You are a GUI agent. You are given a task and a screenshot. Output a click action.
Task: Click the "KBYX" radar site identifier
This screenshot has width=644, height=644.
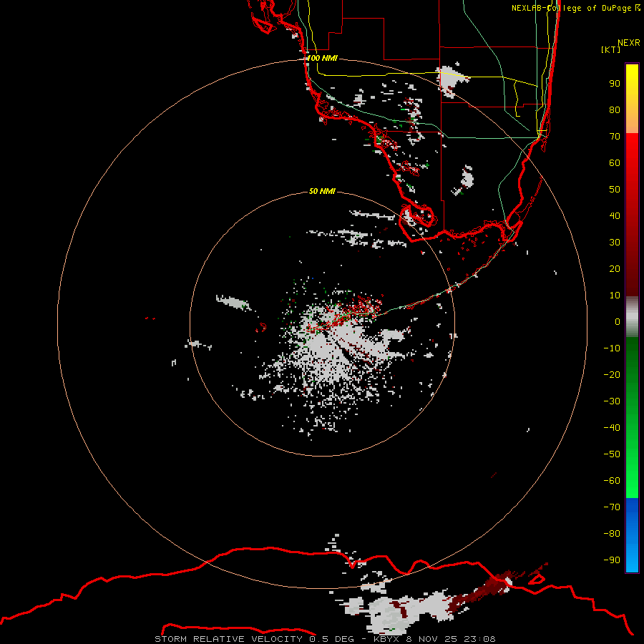coord(386,639)
